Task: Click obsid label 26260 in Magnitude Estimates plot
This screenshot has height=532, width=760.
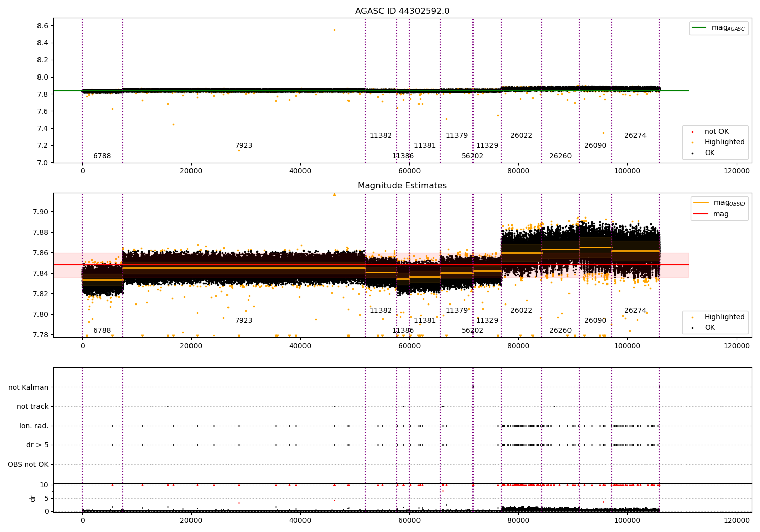Action: click(x=560, y=330)
